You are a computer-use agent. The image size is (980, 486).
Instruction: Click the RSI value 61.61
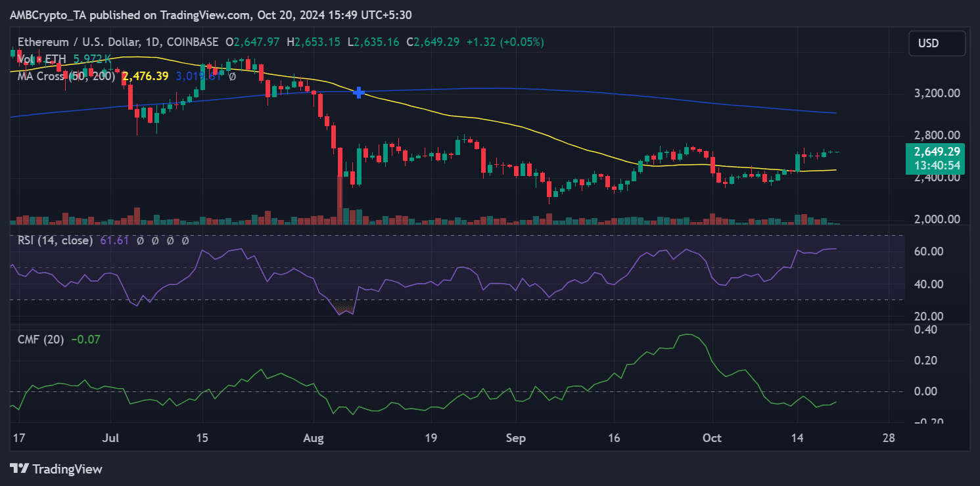coord(113,241)
